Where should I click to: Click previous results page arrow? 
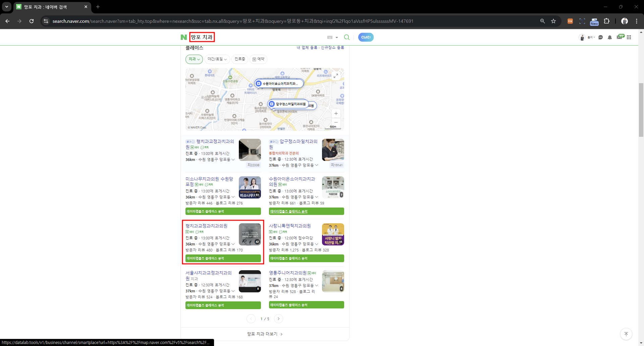[x=251, y=319]
